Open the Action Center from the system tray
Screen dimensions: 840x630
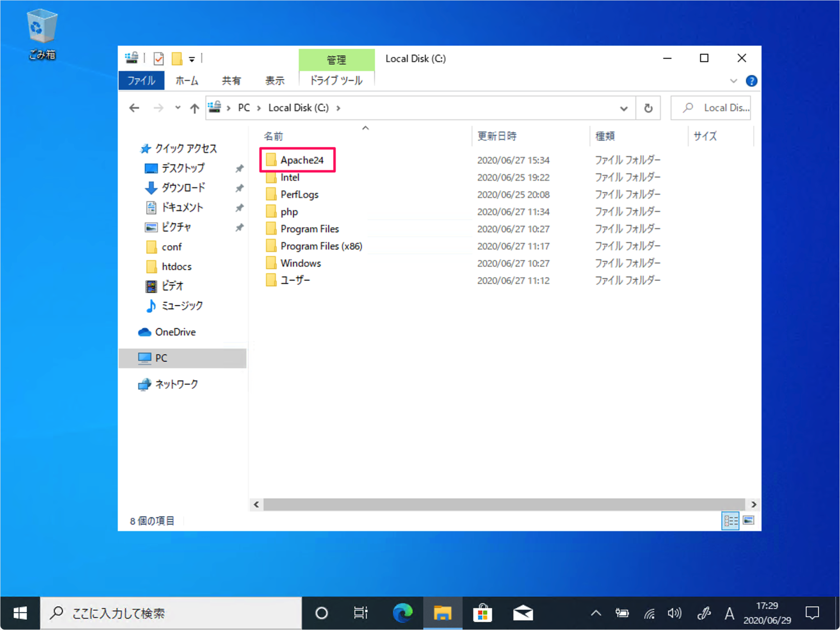(x=814, y=613)
